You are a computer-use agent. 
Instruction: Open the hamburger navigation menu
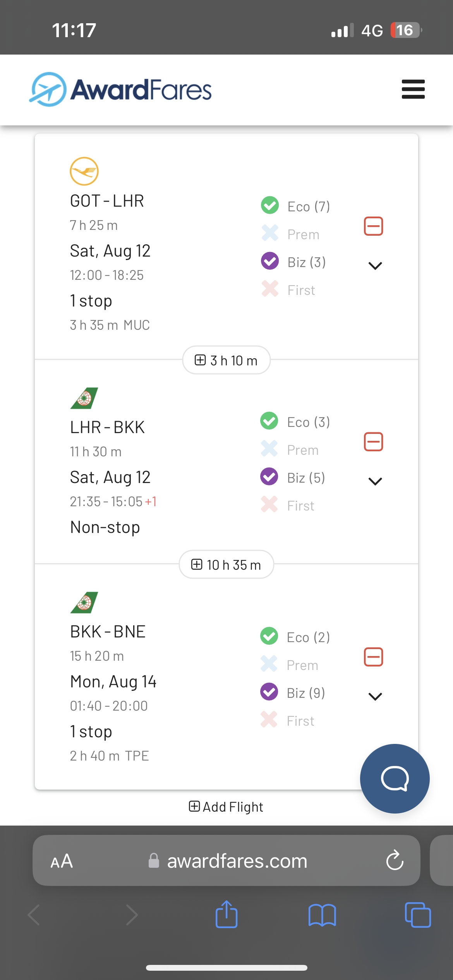[413, 89]
